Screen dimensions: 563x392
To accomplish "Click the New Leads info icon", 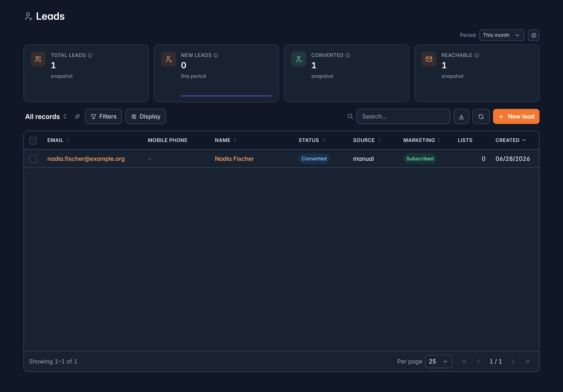I will [216, 55].
